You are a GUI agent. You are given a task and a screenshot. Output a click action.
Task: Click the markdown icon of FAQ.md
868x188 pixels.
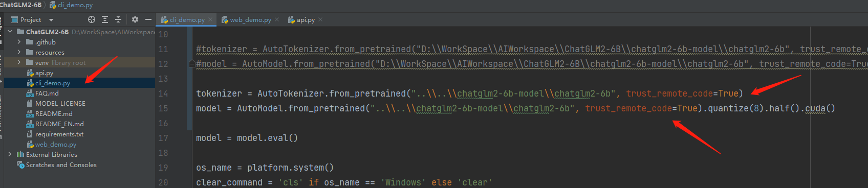(30, 93)
